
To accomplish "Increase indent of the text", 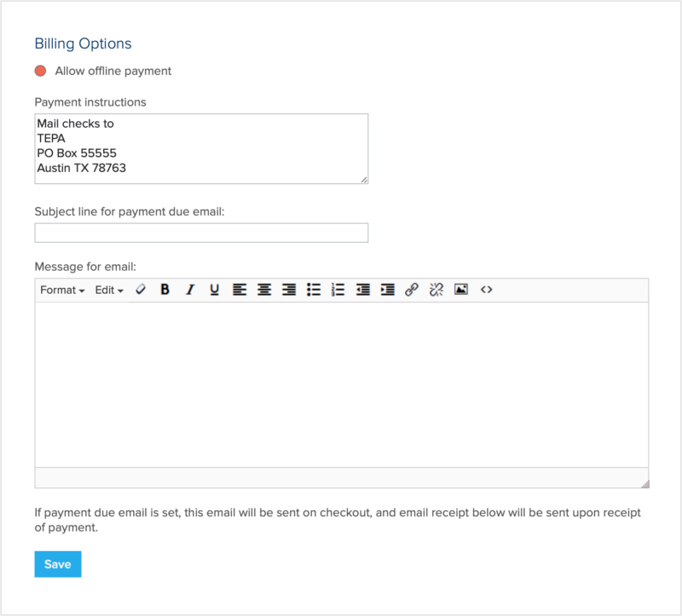I will tap(387, 290).
